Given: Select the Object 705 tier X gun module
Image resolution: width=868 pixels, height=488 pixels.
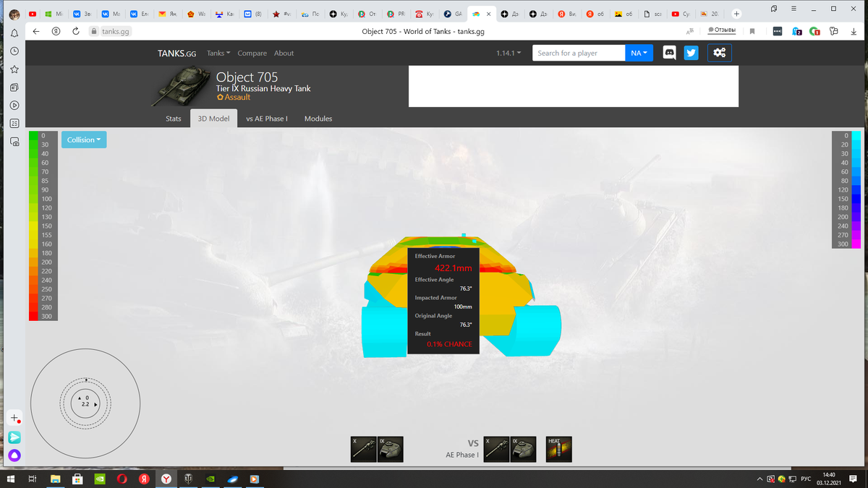Looking at the screenshot, I should (362, 449).
